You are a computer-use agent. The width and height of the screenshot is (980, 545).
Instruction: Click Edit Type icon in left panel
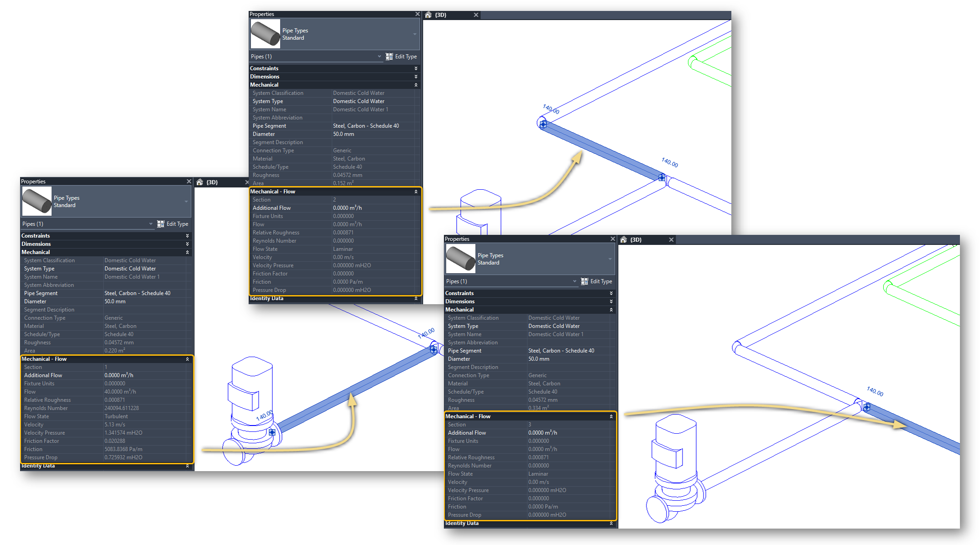(161, 224)
